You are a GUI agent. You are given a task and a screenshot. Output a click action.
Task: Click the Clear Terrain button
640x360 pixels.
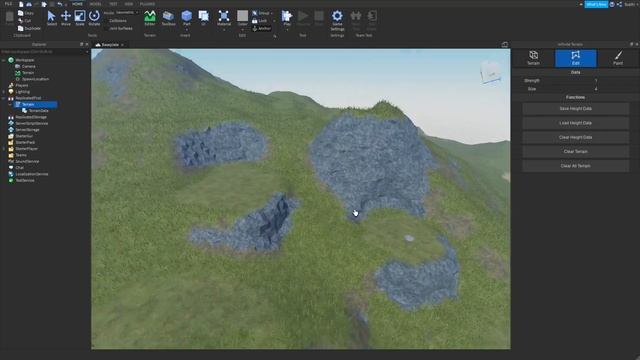(576, 151)
